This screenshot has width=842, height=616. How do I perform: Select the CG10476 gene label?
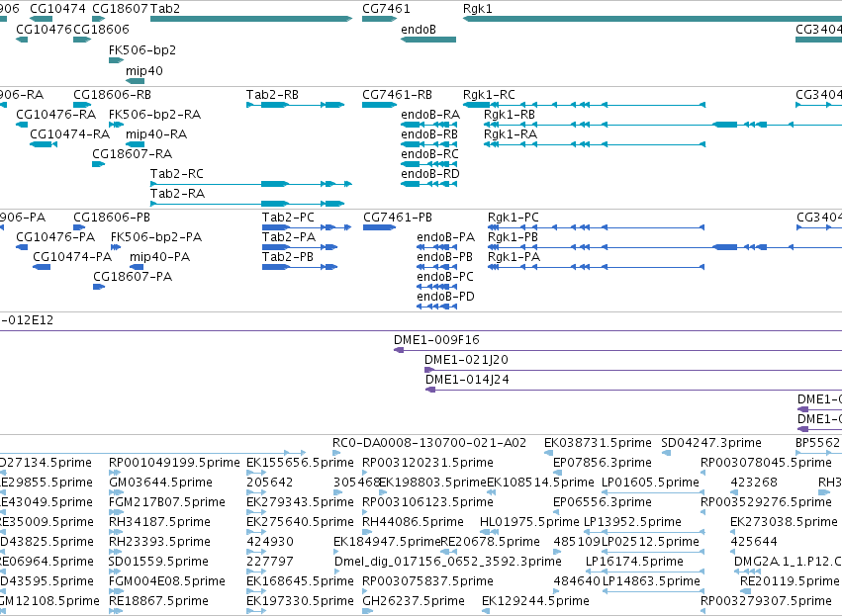point(44,29)
